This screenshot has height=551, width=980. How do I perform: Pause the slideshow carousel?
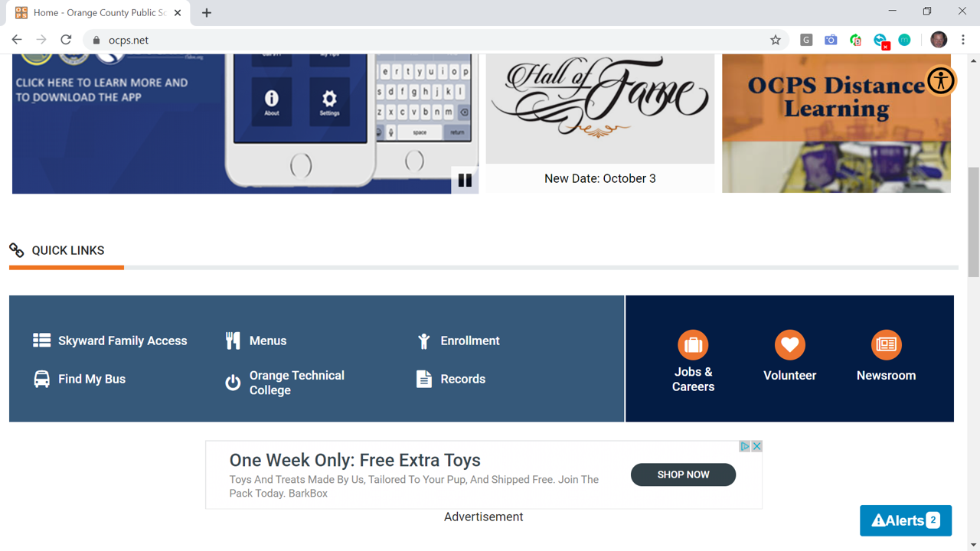(x=465, y=181)
